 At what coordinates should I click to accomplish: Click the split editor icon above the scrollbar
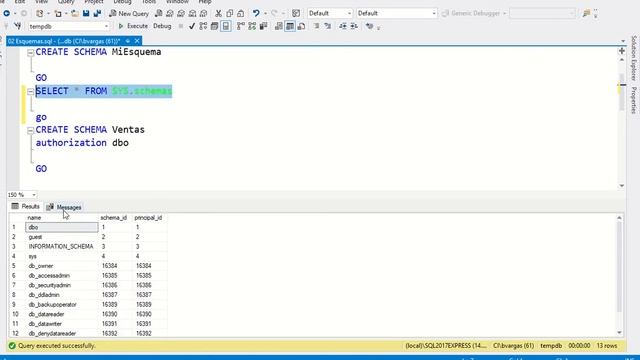(x=622, y=51)
